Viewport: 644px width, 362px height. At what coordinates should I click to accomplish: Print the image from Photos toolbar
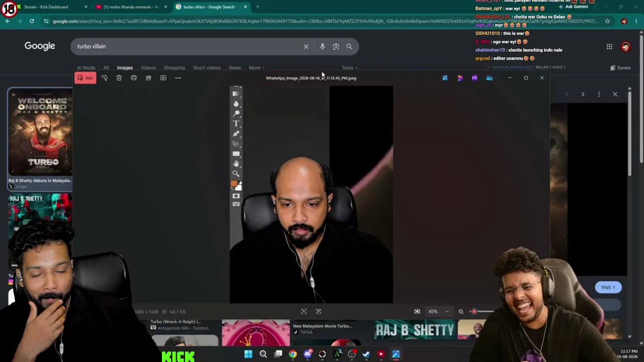[134, 78]
